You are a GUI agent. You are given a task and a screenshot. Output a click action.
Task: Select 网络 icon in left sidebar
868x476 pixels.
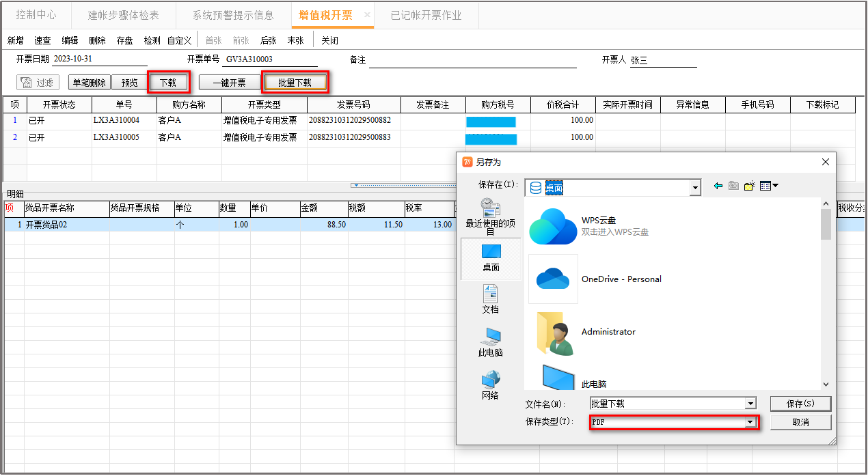point(491,385)
